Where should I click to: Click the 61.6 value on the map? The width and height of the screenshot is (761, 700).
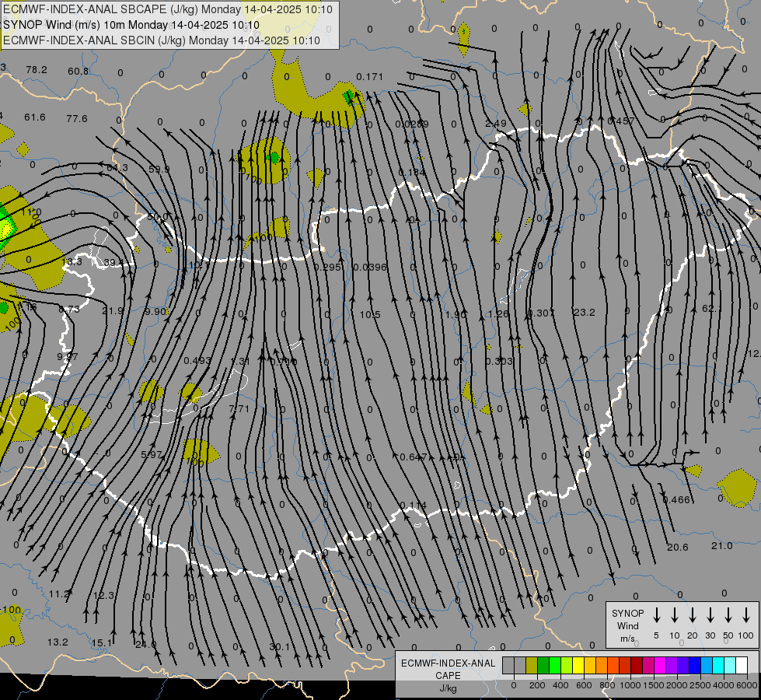pyautogui.click(x=35, y=117)
